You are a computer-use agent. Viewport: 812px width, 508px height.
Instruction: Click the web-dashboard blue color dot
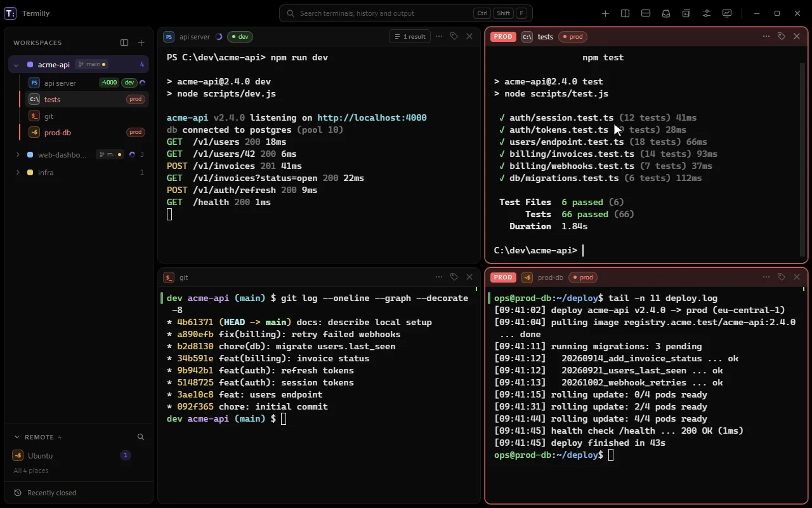[30, 154]
